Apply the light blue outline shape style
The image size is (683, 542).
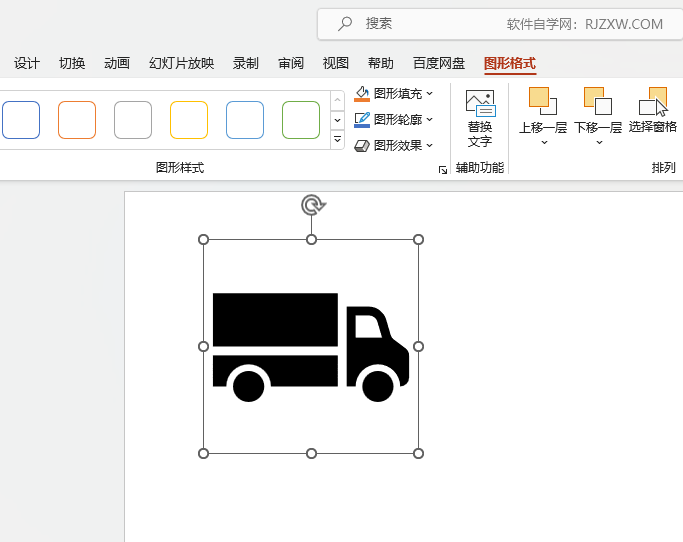[x=245, y=120]
